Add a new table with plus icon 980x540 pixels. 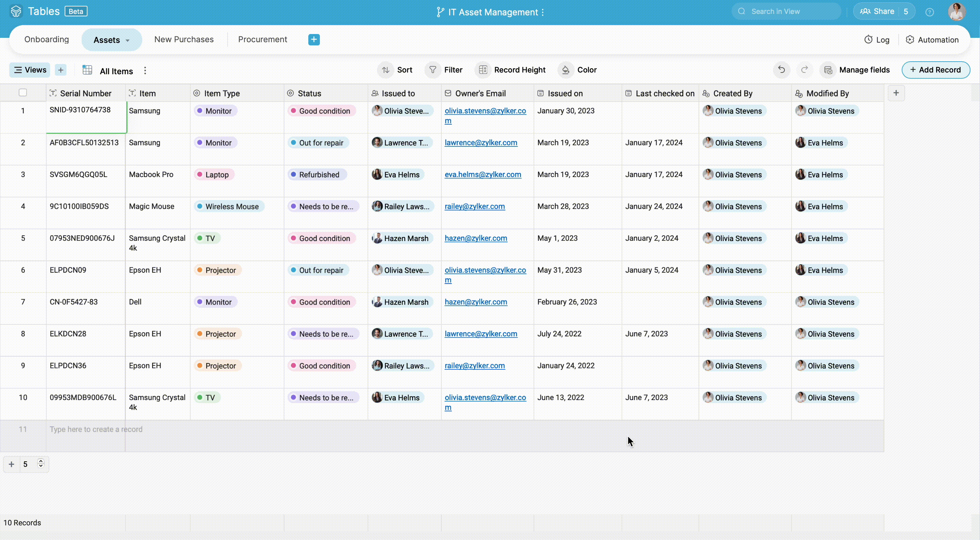(314, 39)
